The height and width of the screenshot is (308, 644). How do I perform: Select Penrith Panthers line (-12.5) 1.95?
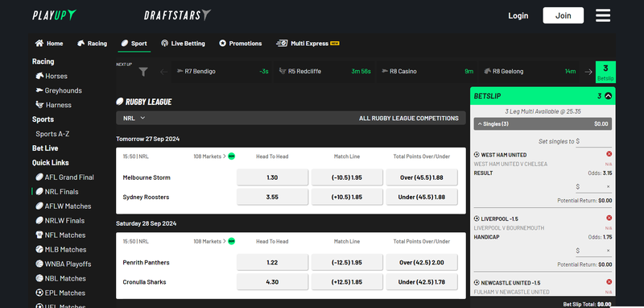pyautogui.click(x=347, y=262)
